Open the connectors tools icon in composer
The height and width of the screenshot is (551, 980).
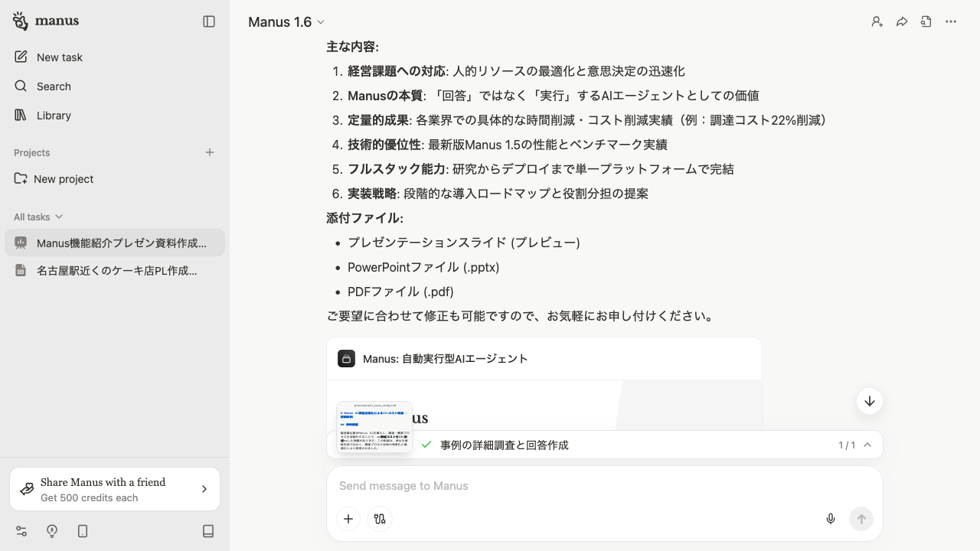tap(380, 519)
